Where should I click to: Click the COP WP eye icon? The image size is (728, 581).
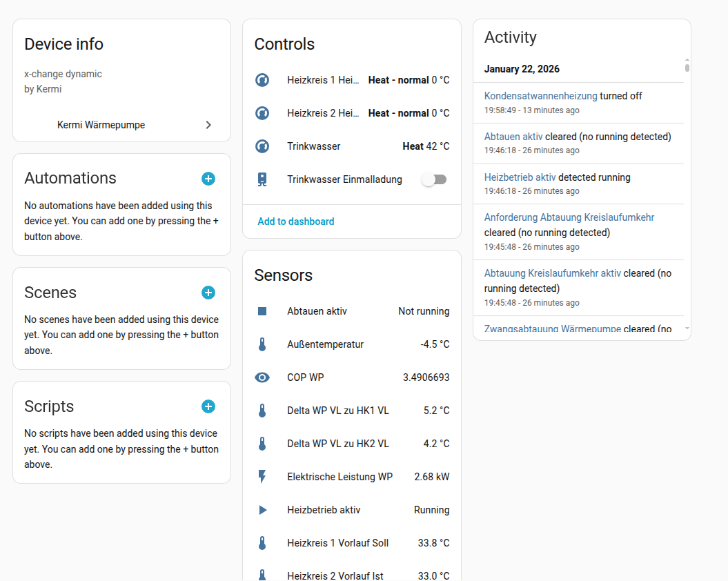[262, 377]
